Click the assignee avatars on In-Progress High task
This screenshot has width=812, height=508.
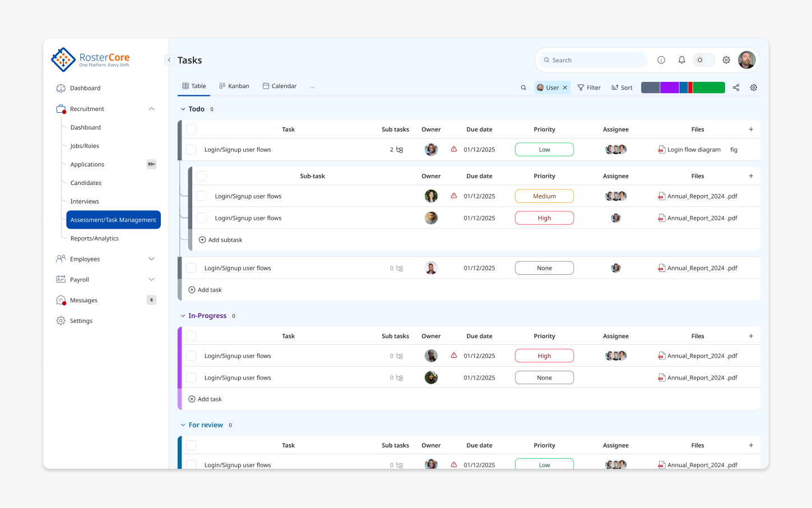click(616, 356)
